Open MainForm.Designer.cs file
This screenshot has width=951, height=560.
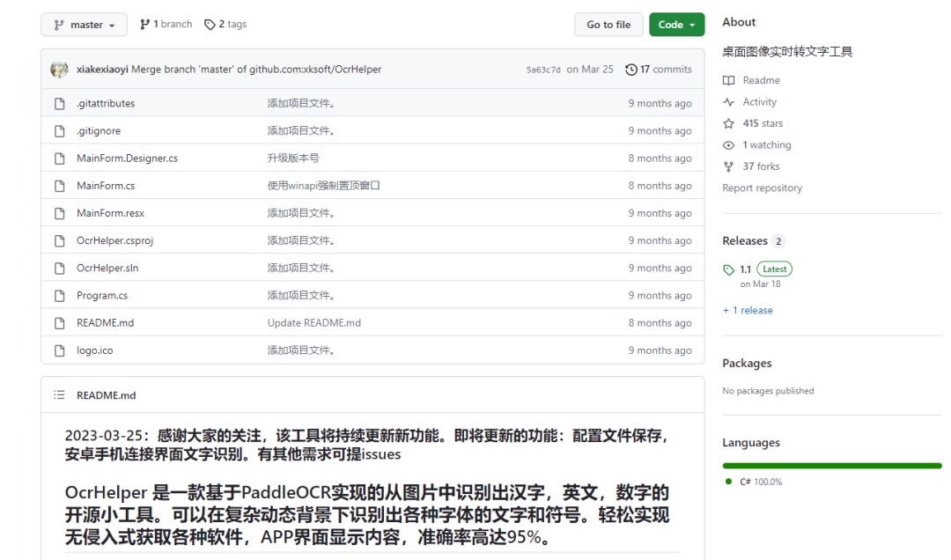tap(127, 158)
